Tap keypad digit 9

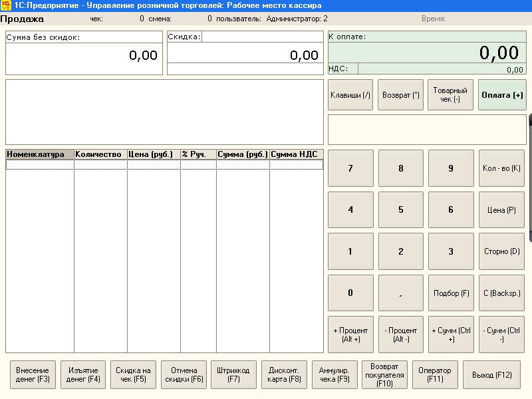pos(452,168)
